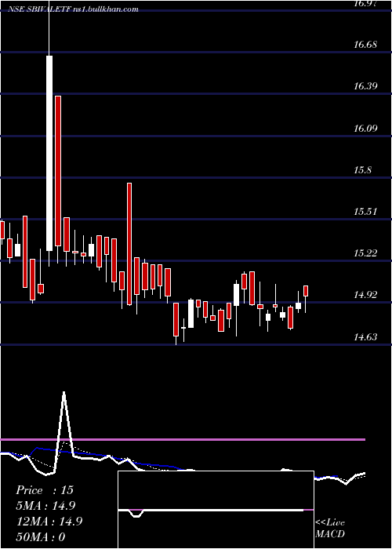
Task: Click the 16.39 price axis label
Action: click(365, 86)
